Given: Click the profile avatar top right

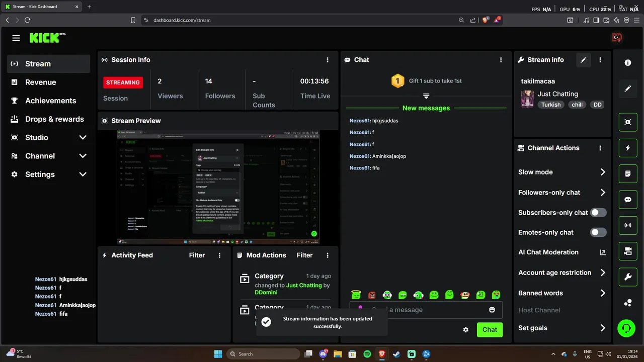Looking at the screenshot, I should [616, 38].
